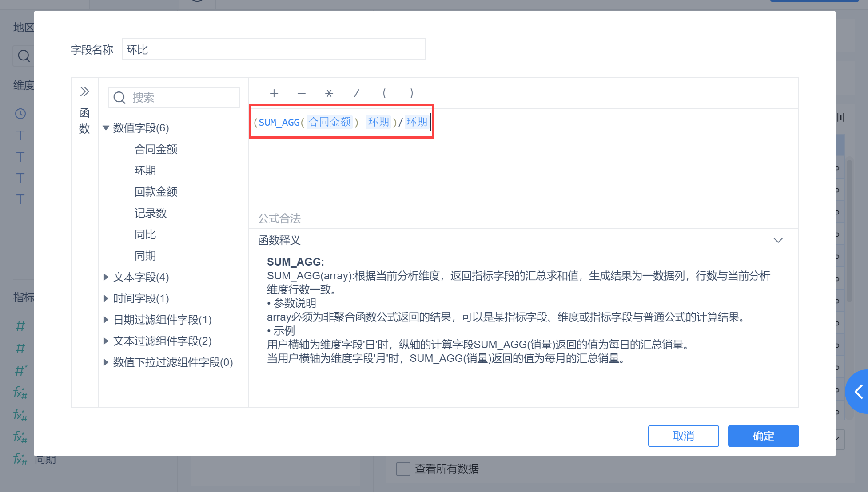Expand the 日期过滤组件字段(1) group
The height and width of the screenshot is (492, 868).
coord(106,320)
